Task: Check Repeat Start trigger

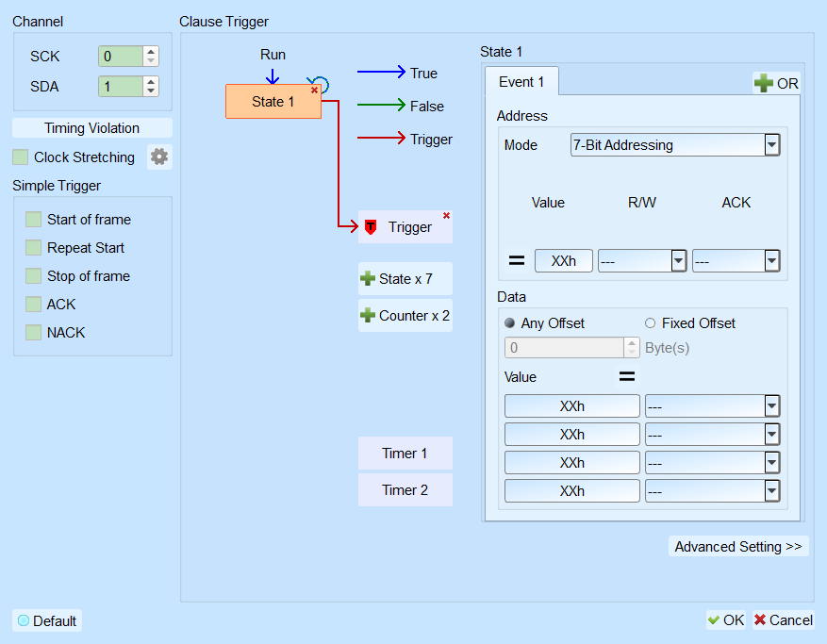Action: click(x=33, y=248)
